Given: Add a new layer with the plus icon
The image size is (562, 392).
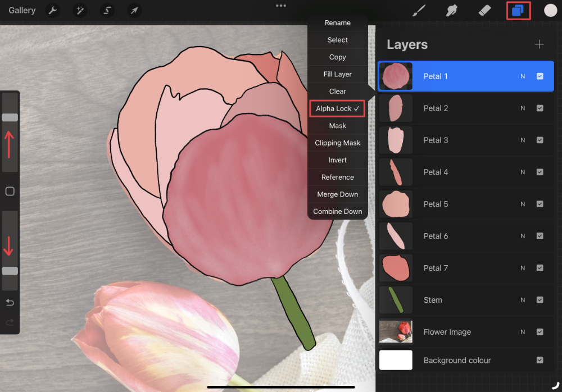Looking at the screenshot, I should click(x=539, y=44).
